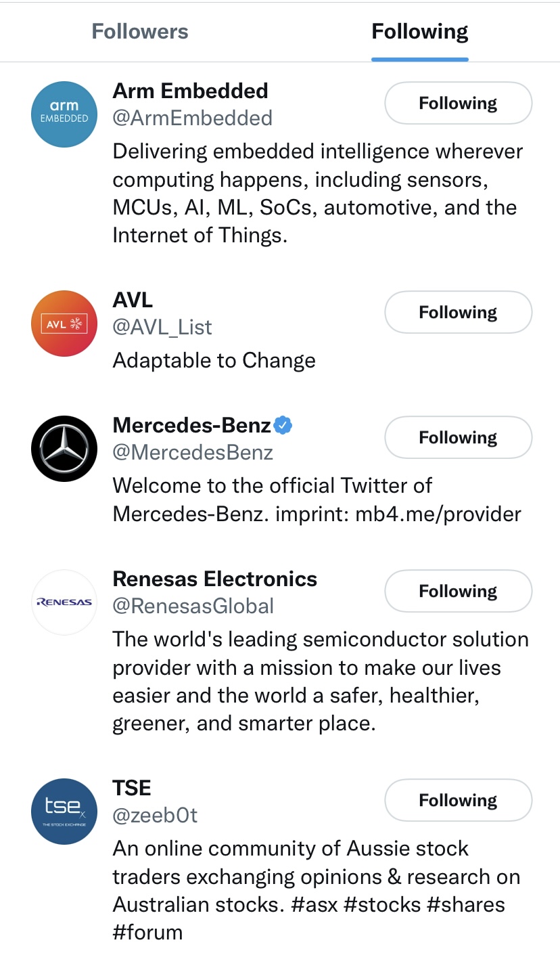Tap the Mercedes-Benz star logo avatar
This screenshot has width=560, height=974.
pyautogui.click(x=64, y=449)
